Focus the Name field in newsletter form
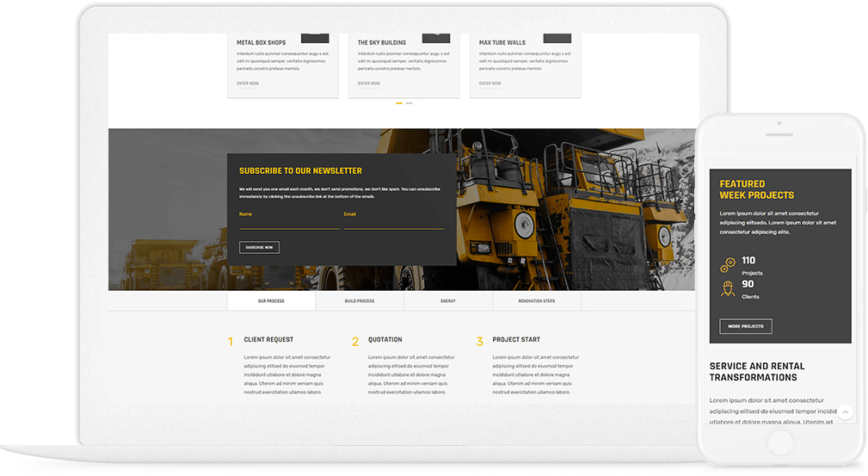The width and height of the screenshot is (868, 476). (x=289, y=223)
